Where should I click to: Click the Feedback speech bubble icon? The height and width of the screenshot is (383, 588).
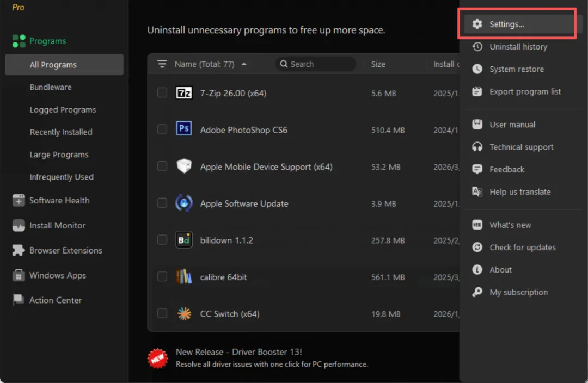(477, 169)
